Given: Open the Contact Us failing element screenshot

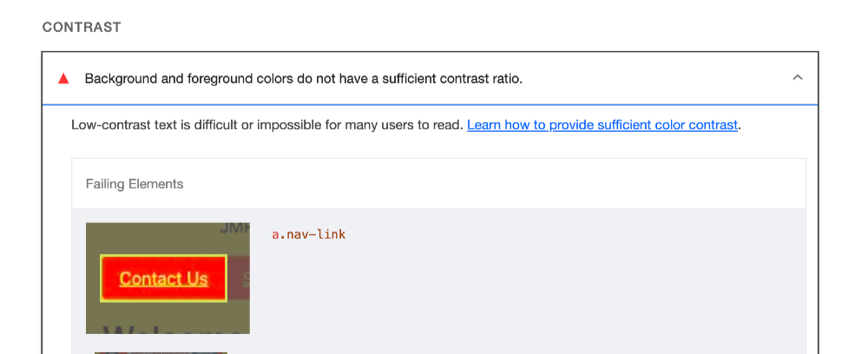Looking at the screenshot, I should tap(168, 278).
